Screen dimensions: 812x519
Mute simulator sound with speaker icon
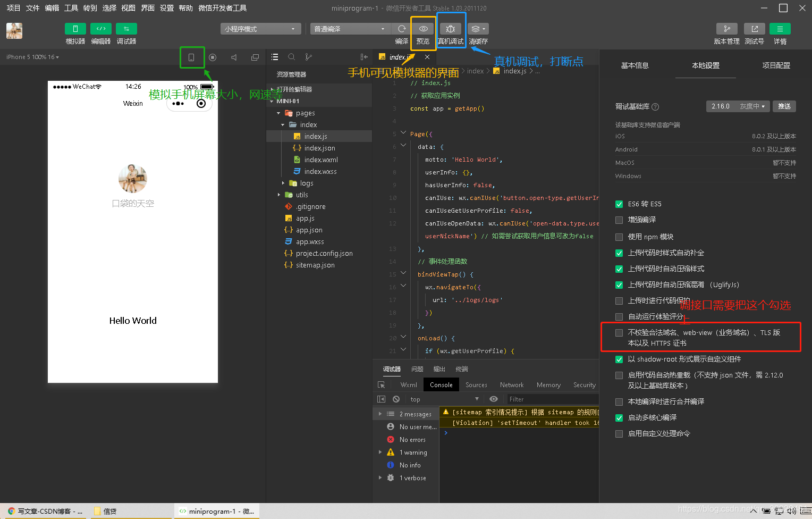(234, 57)
